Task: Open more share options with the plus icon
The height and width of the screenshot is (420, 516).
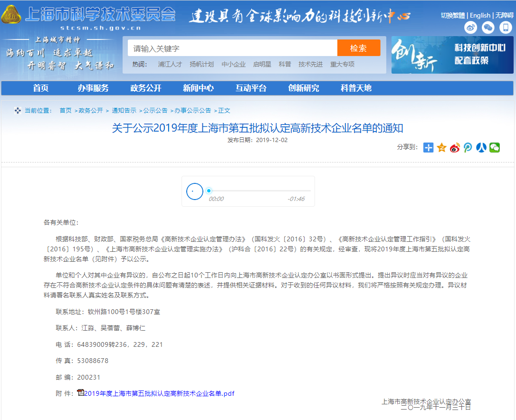Action: pos(428,148)
